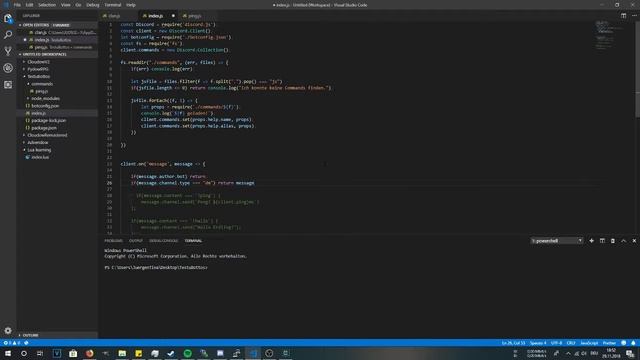This screenshot has height=360, width=640.
Task: Split the terminal panel
Action: [602, 241]
